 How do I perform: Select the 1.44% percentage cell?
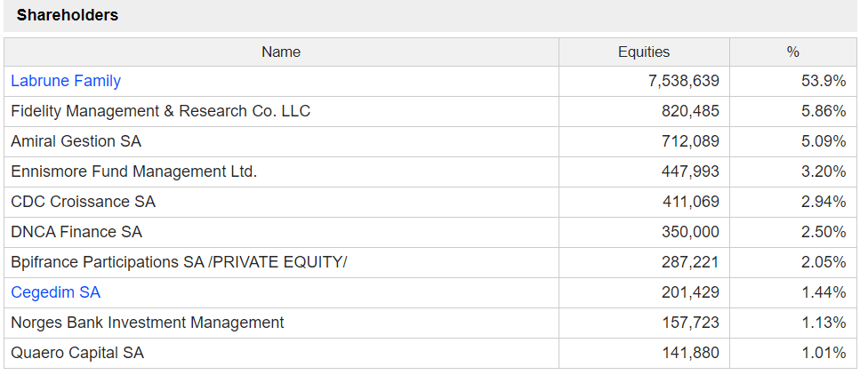pyautogui.click(x=823, y=292)
